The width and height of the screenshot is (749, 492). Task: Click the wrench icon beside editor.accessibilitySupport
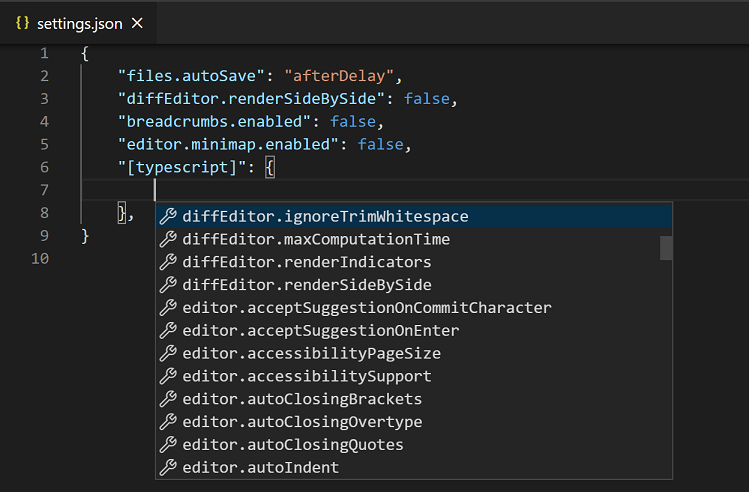tap(168, 376)
